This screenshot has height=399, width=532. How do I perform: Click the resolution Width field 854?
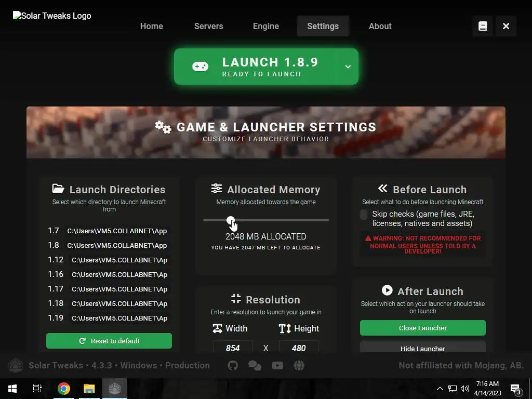[x=233, y=348]
